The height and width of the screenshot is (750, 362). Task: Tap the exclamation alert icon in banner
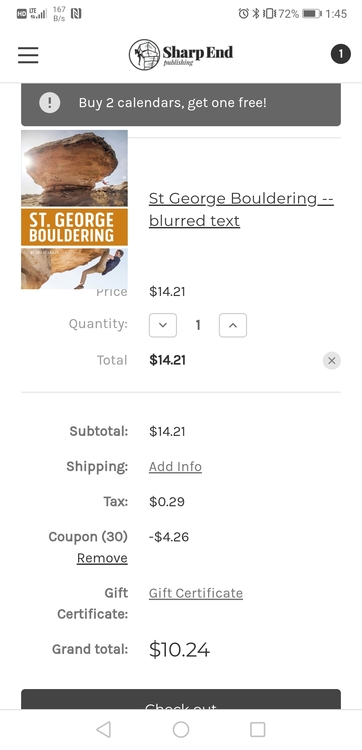(x=50, y=102)
